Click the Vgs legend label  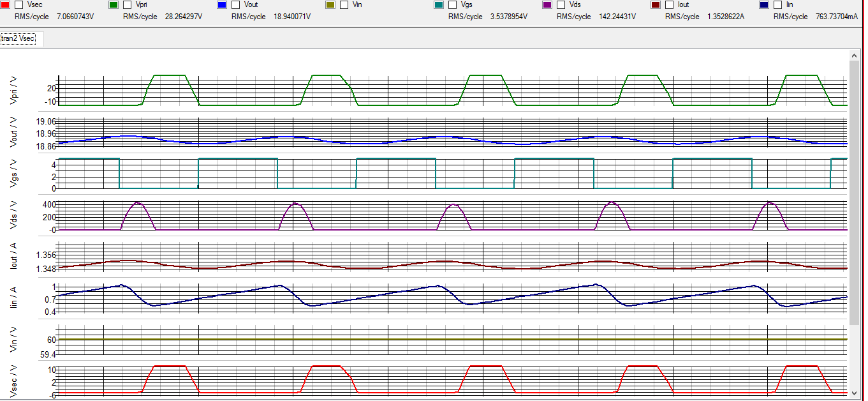coord(467,4)
